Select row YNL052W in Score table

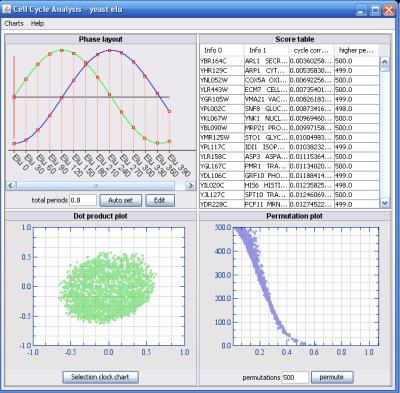coord(289,80)
